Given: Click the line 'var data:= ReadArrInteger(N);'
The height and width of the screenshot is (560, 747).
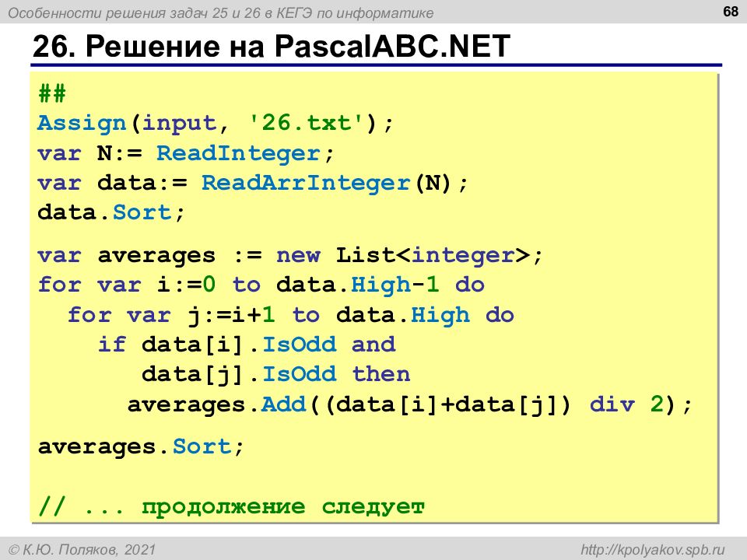Looking at the screenshot, I should [x=253, y=184].
